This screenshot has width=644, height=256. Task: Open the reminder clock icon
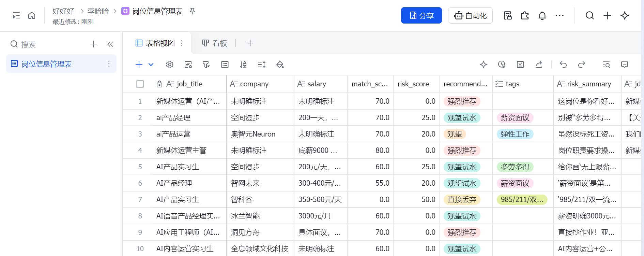[502, 65]
